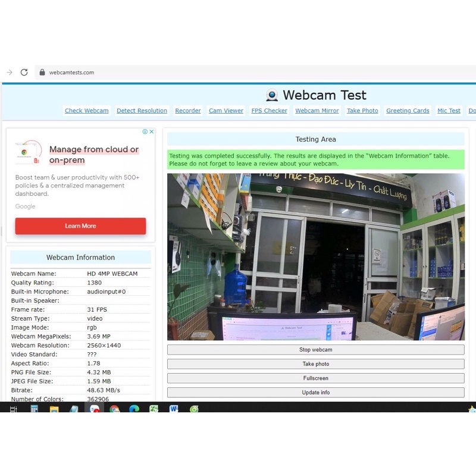476x476 pixels.
Task: Open the FPS Checker tool
Action: (269, 110)
